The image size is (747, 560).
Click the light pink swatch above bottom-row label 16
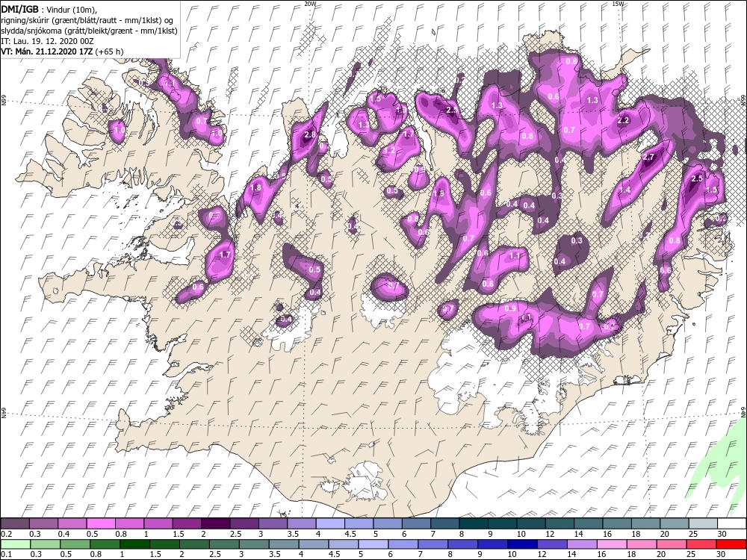tap(613, 544)
